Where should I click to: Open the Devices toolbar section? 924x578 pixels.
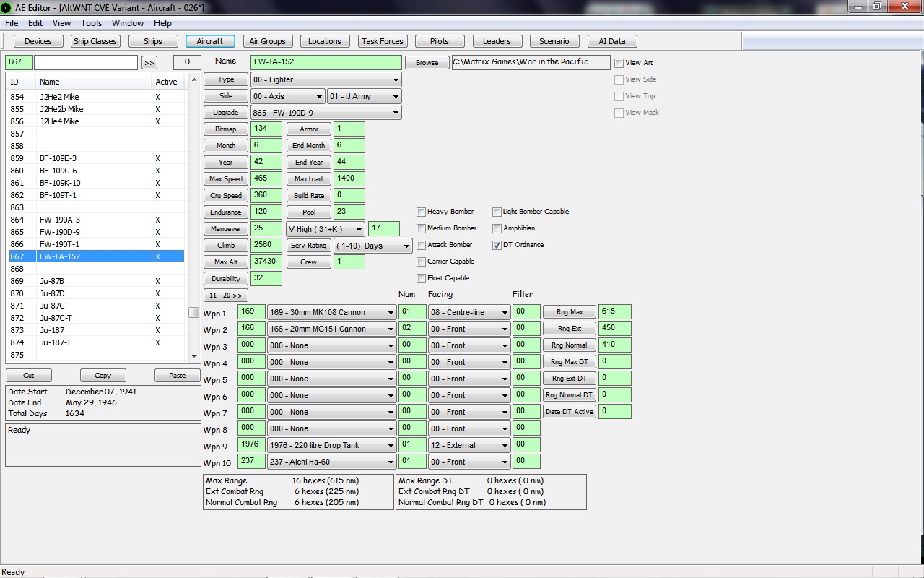click(x=38, y=41)
